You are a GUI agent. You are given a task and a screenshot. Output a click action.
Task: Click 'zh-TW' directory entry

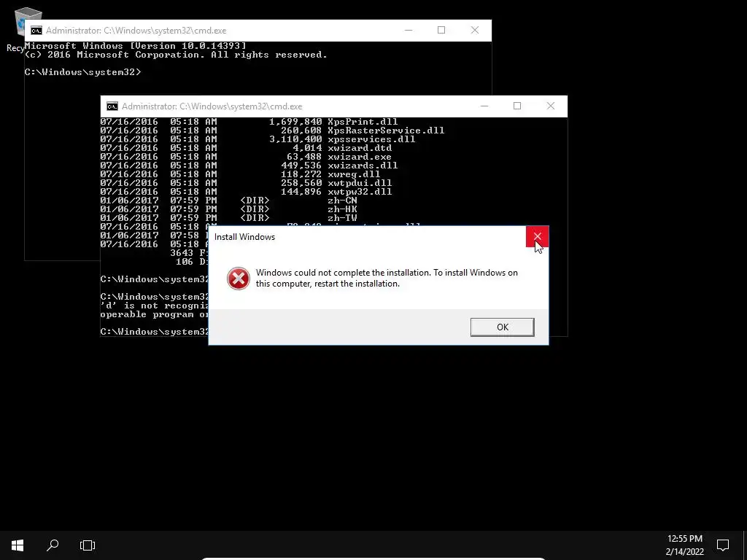pyautogui.click(x=342, y=217)
